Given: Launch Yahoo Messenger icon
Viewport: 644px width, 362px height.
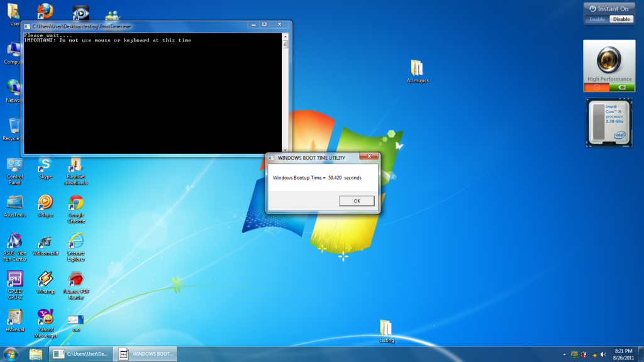Looking at the screenshot, I should (x=45, y=317).
